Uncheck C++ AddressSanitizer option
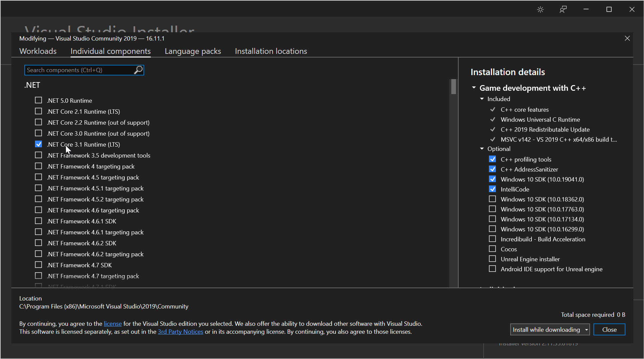 pos(492,169)
